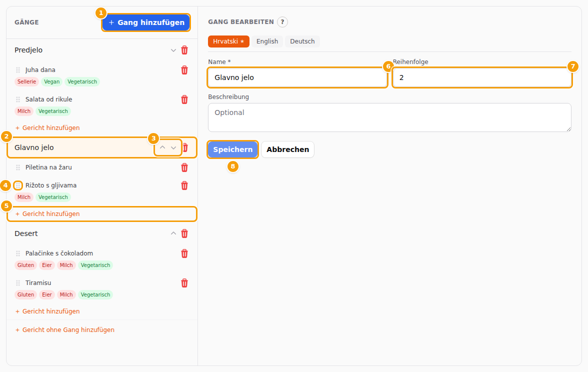Switch to the Hrvatski language tab

click(229, 41)
